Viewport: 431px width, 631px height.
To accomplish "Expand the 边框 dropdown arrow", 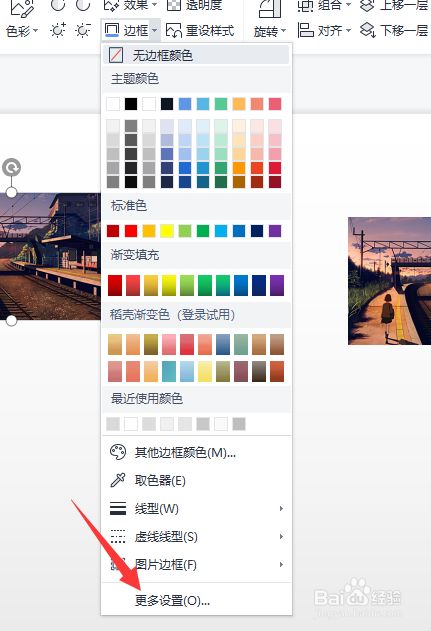I will (x=155, y=31).
